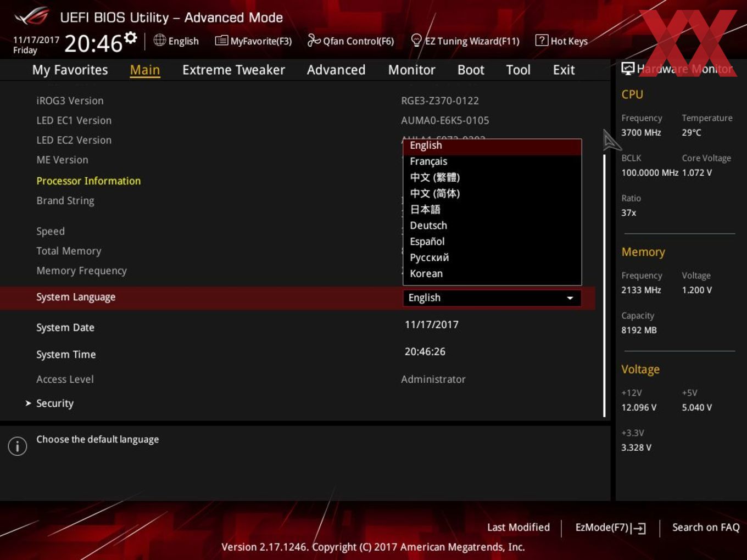Expand the Security submenu
Screen dimensions: 747x560
[54, 404]
